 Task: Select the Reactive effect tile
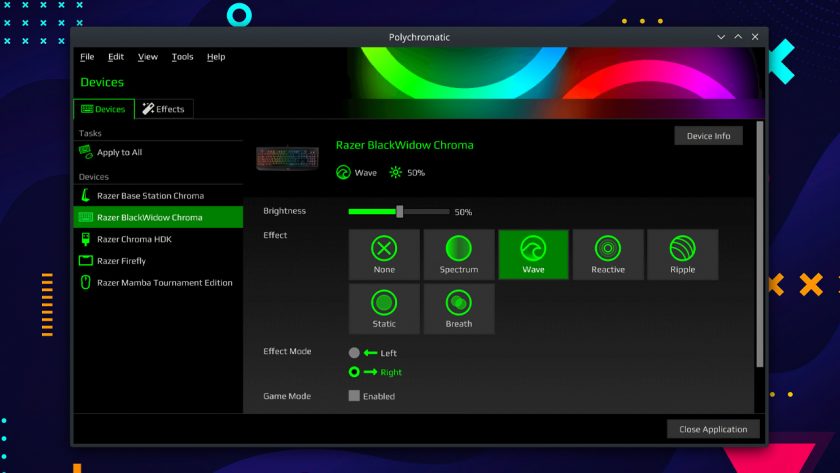click(x=608, y=254)
